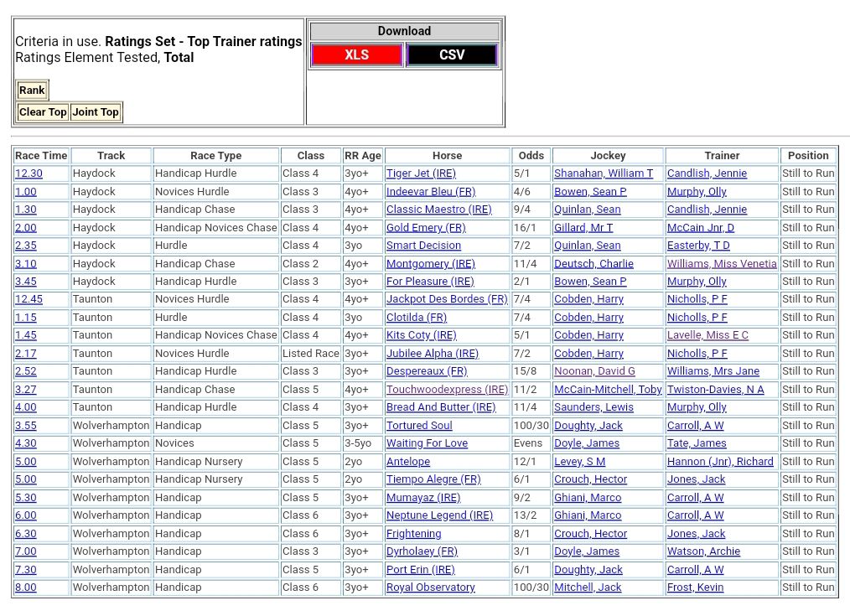
Task: Open trainer Twiston-Davies, N A link
Action: (x=715, y=390)
